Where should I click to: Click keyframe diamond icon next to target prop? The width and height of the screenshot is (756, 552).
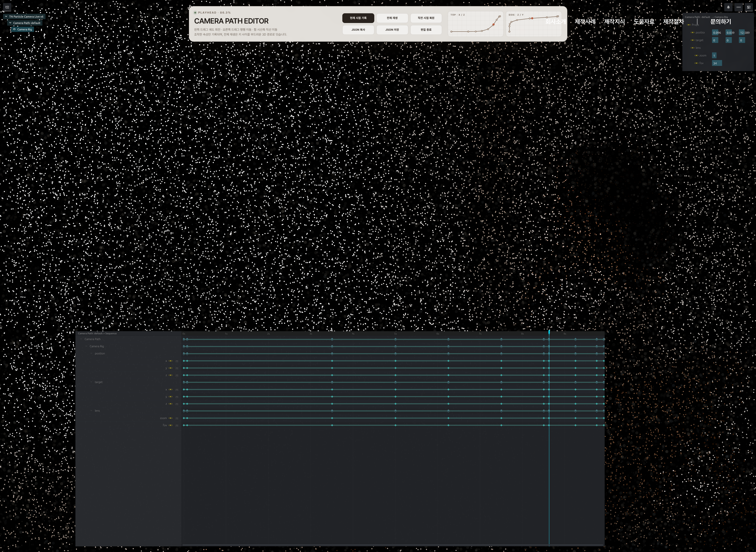[x=693, y=40]
